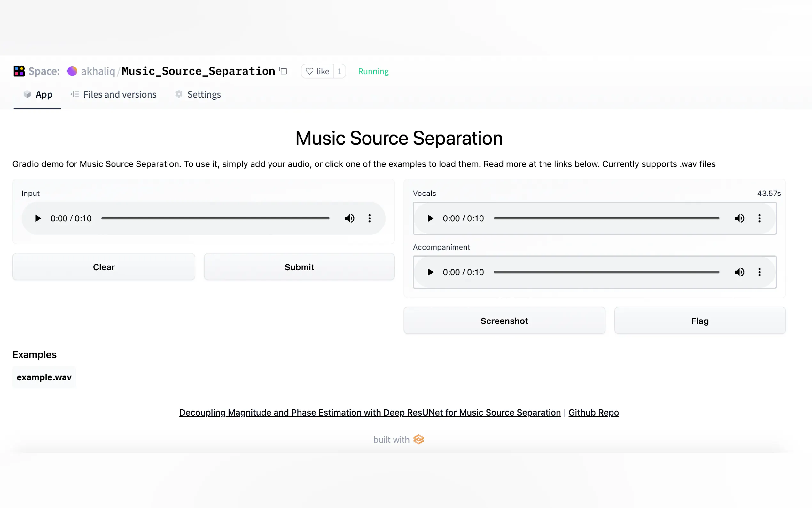Image resolution: width=812 pixels, height=508 pixels.
Task: Open the Accompaniment audio options menu
Action: pos(760,272)
